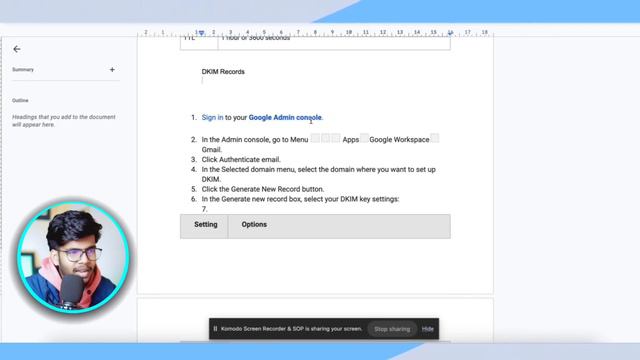Hide the screen sharing notification bar
Screen dimensions: 640x360
coord(427,329)
